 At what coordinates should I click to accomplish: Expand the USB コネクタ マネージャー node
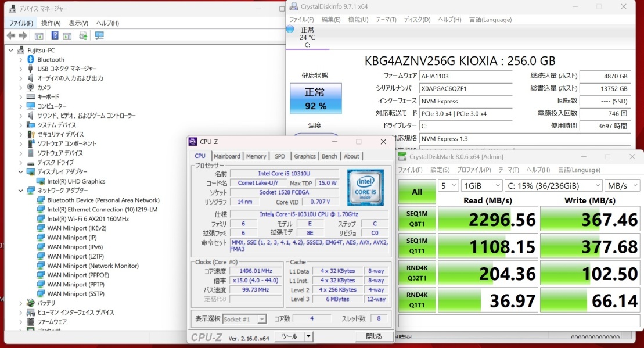pyautogui.click(x=20, y=69)
